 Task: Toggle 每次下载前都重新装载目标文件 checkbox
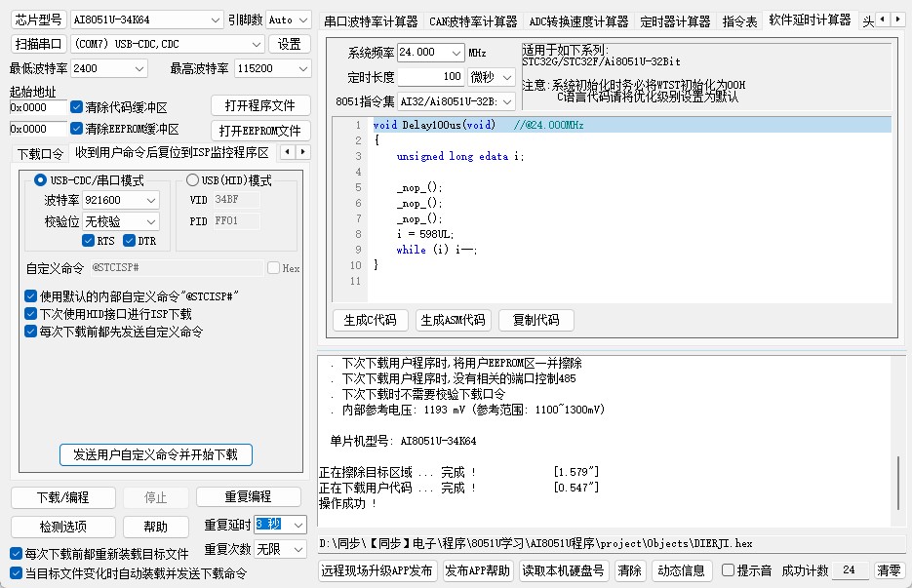[17, 554]
